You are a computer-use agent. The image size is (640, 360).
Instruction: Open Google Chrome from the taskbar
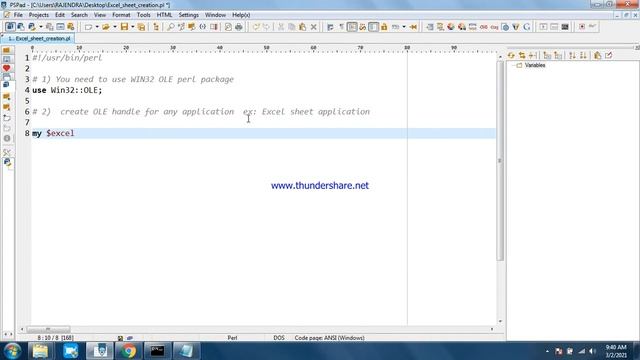[128, 351]
